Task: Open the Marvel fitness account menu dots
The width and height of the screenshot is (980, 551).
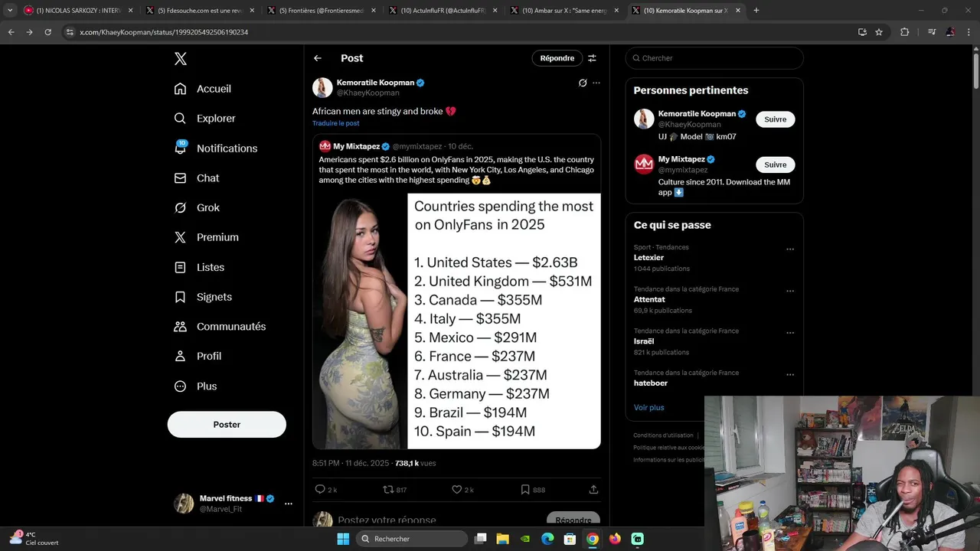Action: [x=289, y=504]
